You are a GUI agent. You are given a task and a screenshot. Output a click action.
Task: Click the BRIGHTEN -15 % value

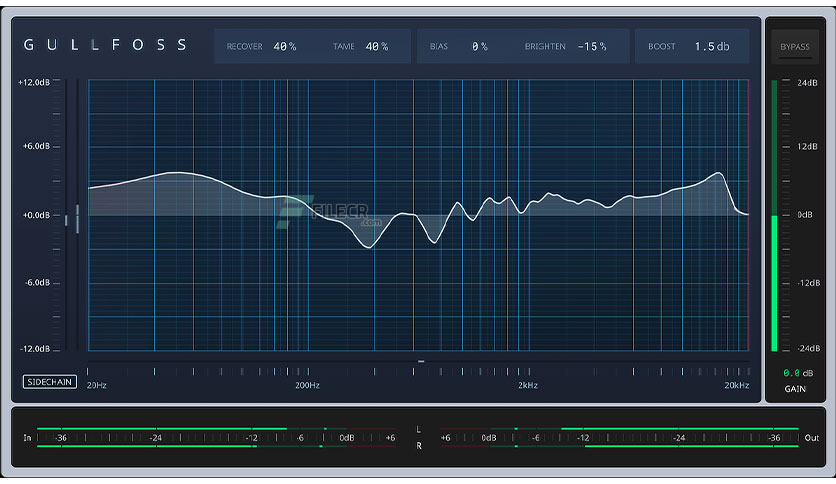tap(592, 47)
